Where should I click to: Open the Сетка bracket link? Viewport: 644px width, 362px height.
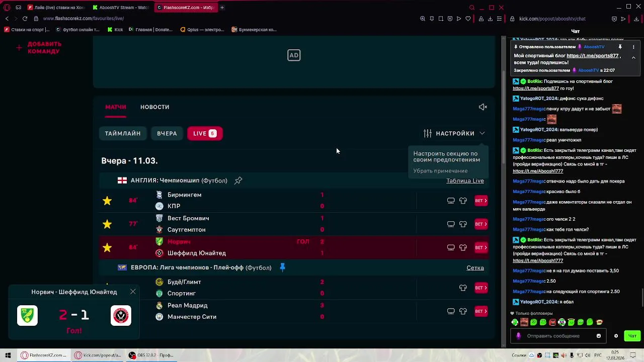coord(475,267)
